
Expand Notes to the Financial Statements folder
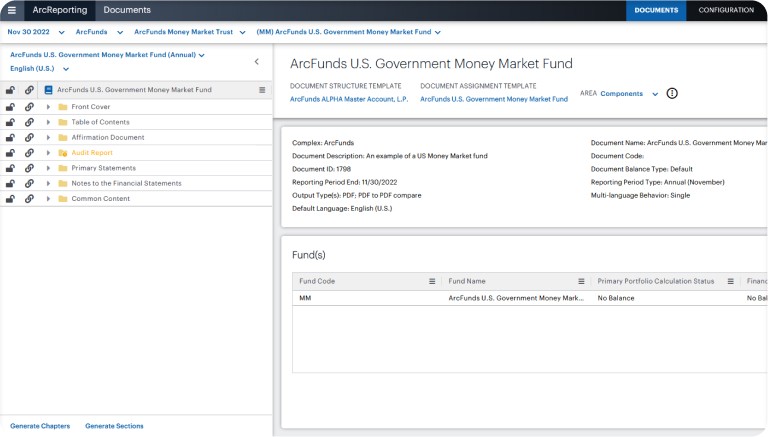(48, 184)
